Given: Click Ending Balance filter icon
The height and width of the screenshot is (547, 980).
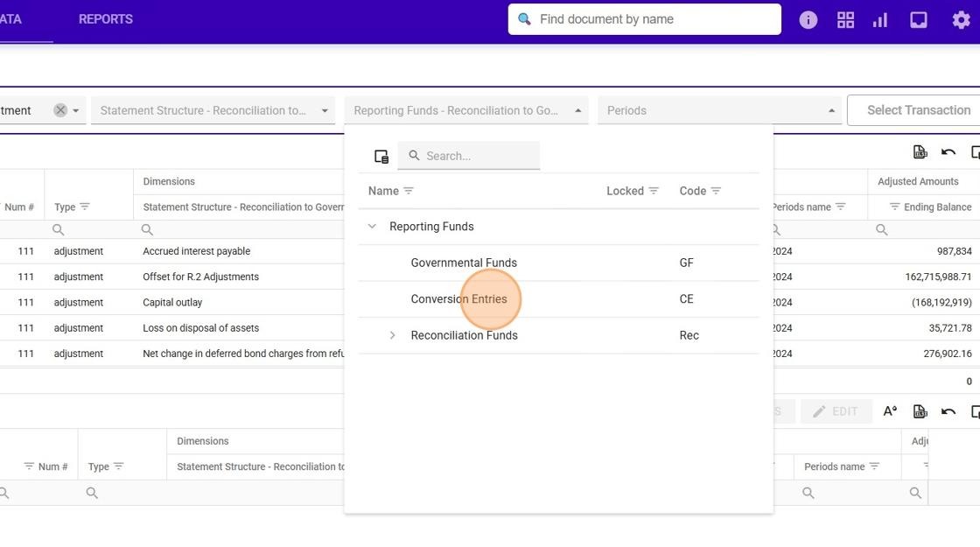Looking at the screenshot, I should [894, 207].
